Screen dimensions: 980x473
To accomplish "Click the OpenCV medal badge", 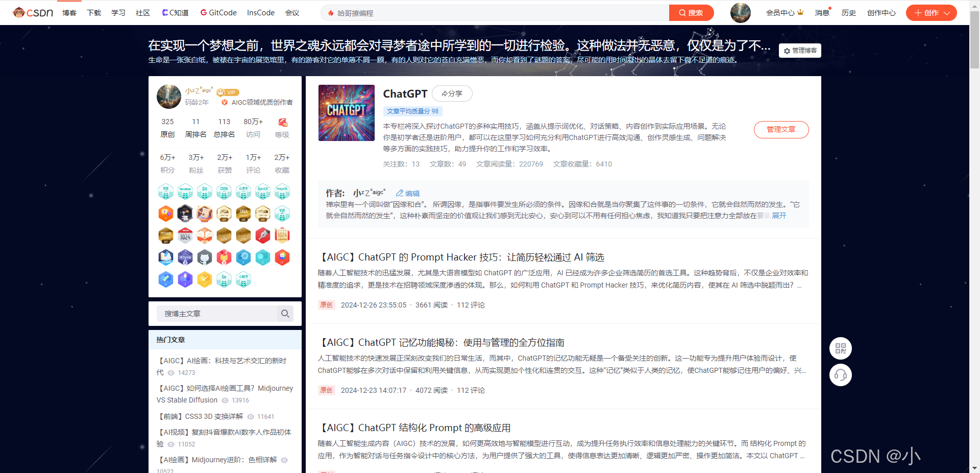I will [x=263, y=192].
